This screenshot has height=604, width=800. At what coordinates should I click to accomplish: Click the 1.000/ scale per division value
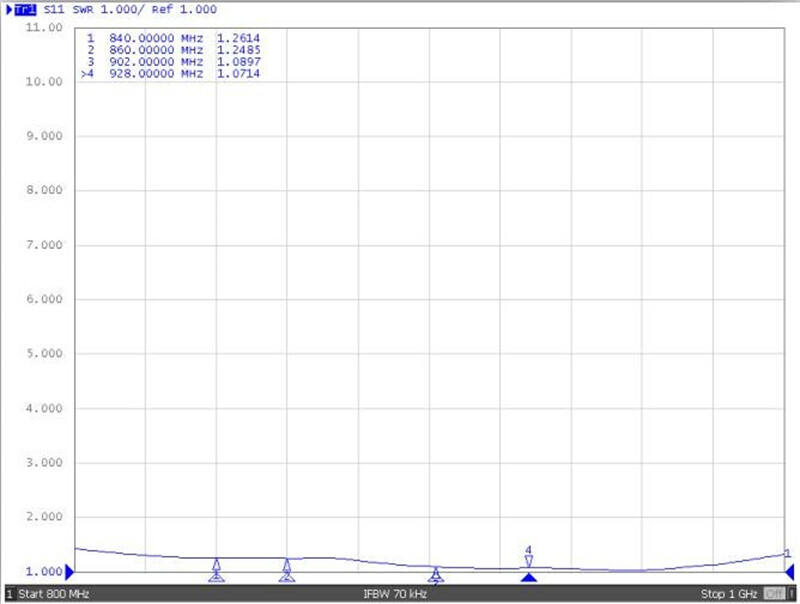click(x=122, y=9)
